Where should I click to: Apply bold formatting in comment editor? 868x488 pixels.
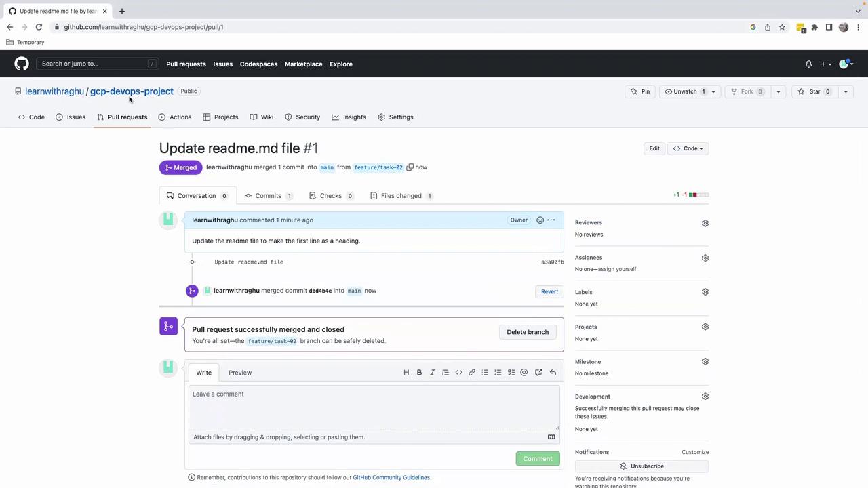pyautogui.click(x=419, y=372)
